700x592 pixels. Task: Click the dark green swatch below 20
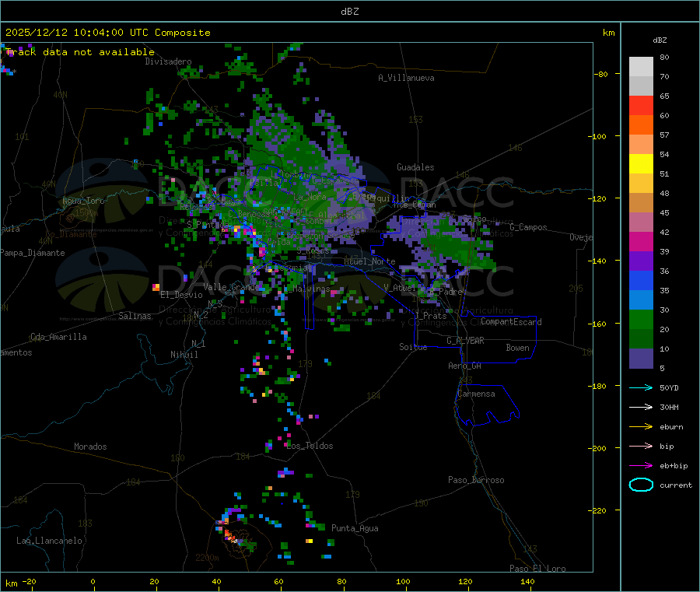[x=641, y=339]
